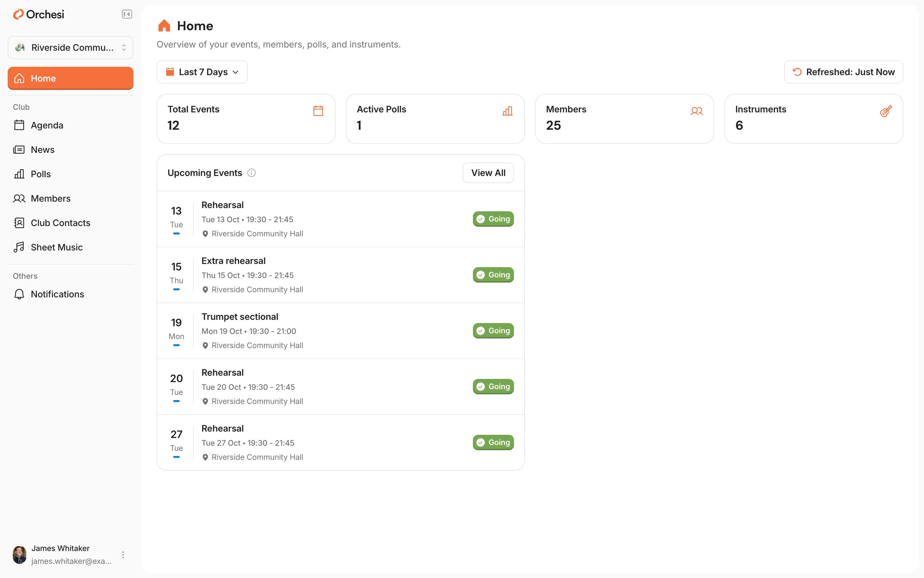Click the checkmark icon in the Extra rehearsal Going badge
This screenshot has height=578, width=924.
[481, 275]
